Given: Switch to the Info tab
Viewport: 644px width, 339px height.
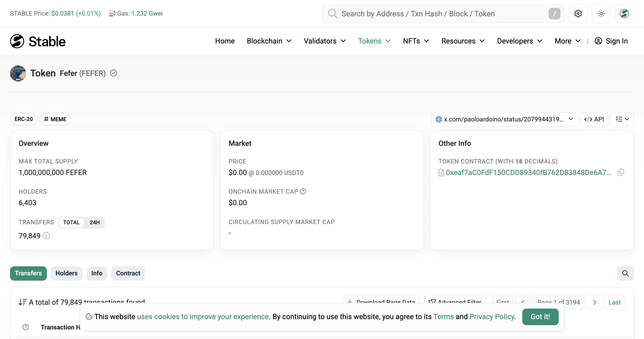Looking at the screenshot, I should point(97,273).
